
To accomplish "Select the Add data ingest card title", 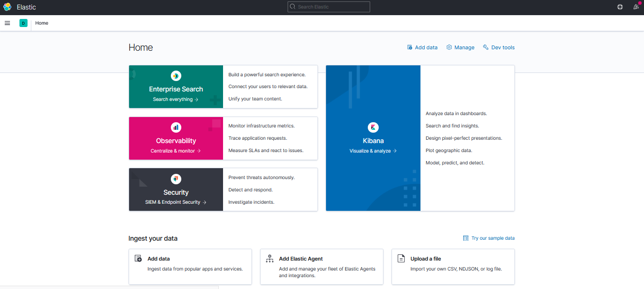I will pos(159,259).
